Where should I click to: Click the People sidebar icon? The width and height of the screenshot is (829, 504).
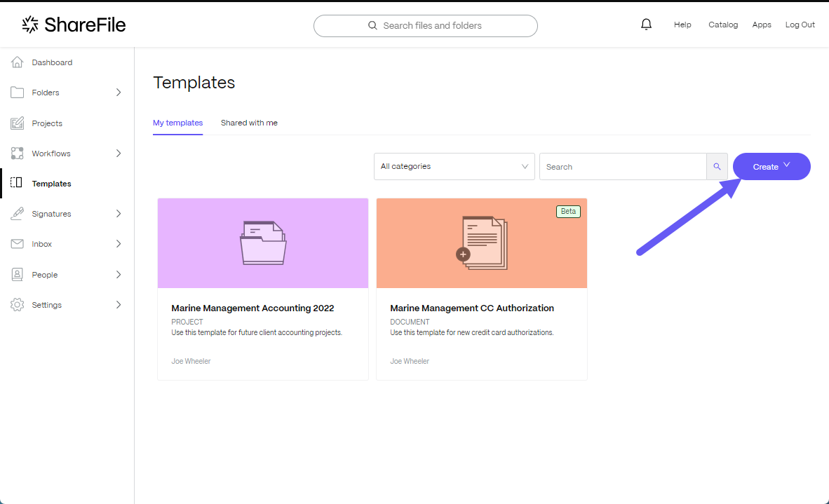tap(17, 274)
